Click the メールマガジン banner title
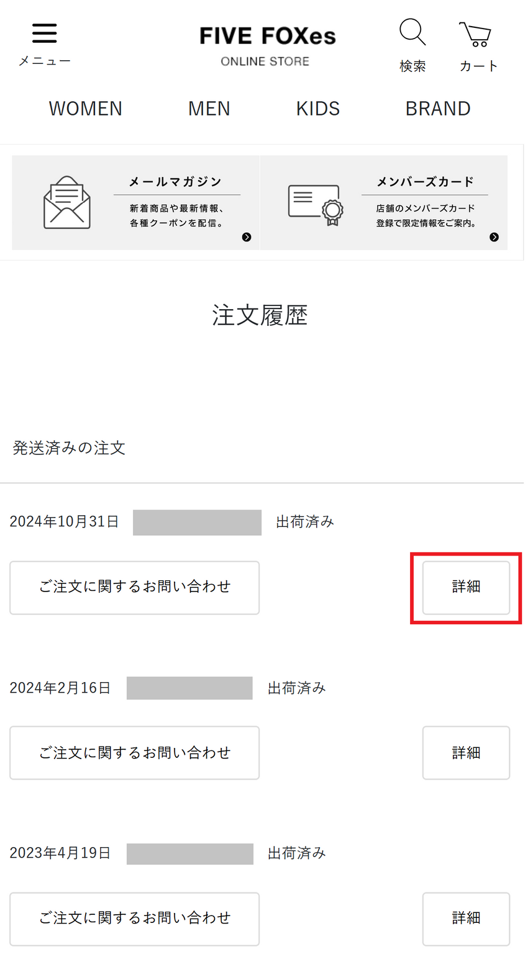The image size is (528, 980). click(x=175, y=182)
